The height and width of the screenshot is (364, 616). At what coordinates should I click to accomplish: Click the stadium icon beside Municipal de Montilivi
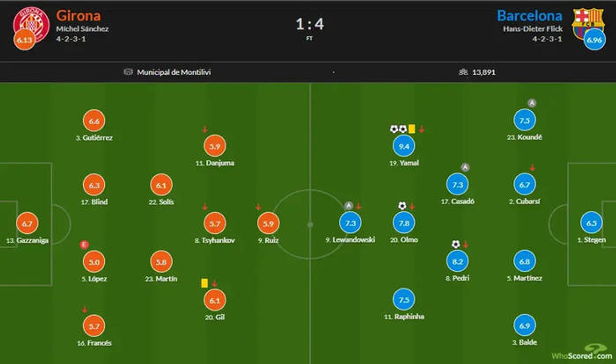128,72
